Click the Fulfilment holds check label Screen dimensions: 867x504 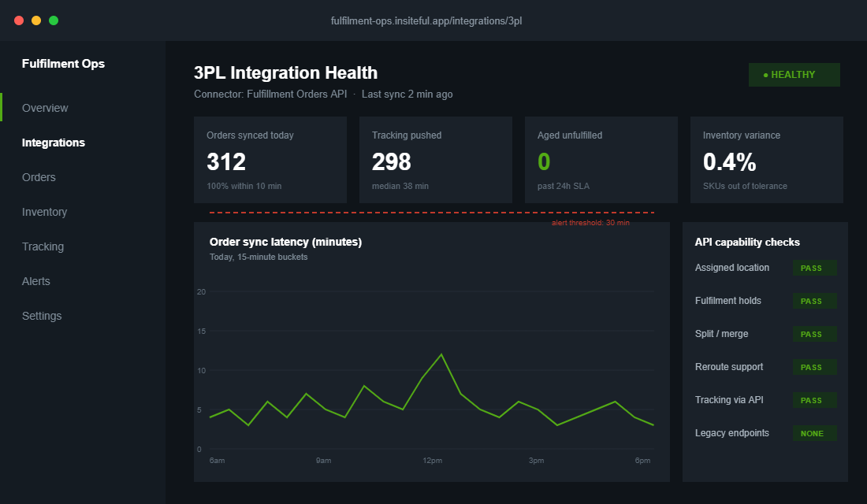tap(727, 301)
